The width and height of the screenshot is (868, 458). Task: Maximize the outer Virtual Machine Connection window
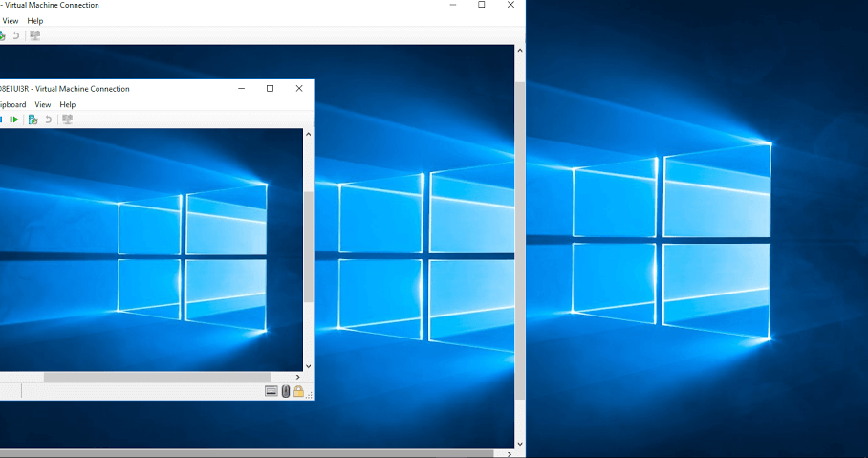point(482,5)
